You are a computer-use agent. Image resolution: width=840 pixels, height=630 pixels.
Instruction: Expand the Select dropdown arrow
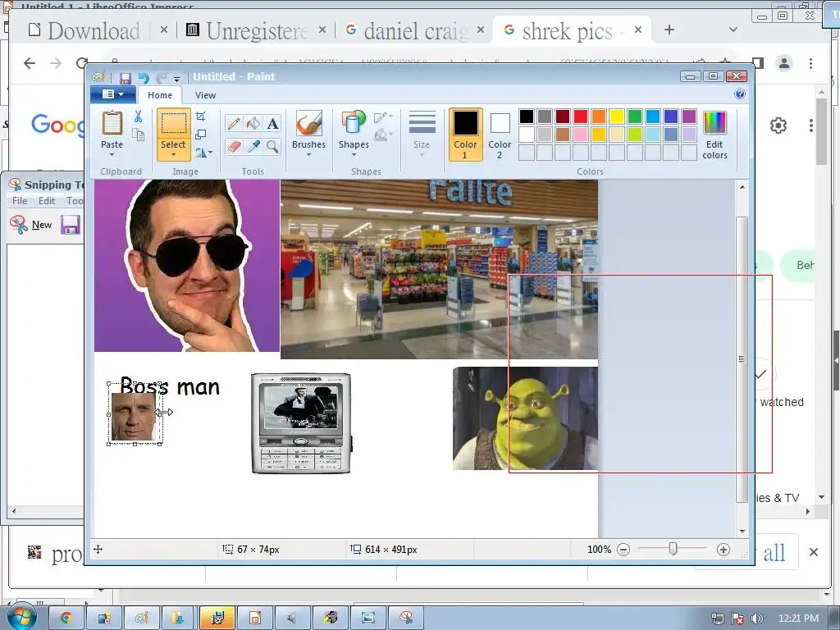click(174, 155)
